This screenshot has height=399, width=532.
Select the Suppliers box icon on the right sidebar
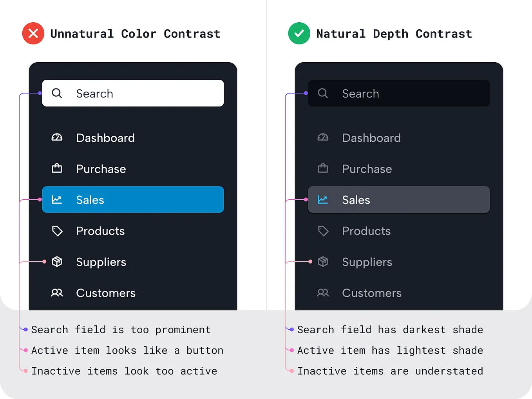point(323,262)
